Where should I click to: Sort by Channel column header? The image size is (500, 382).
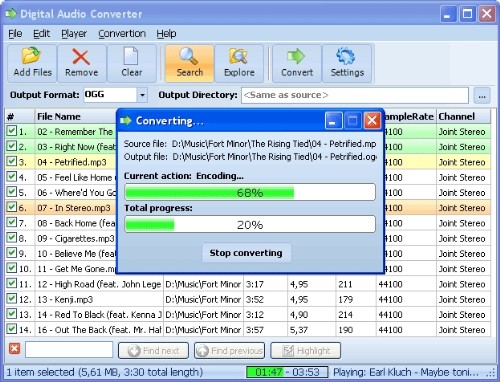463,117
